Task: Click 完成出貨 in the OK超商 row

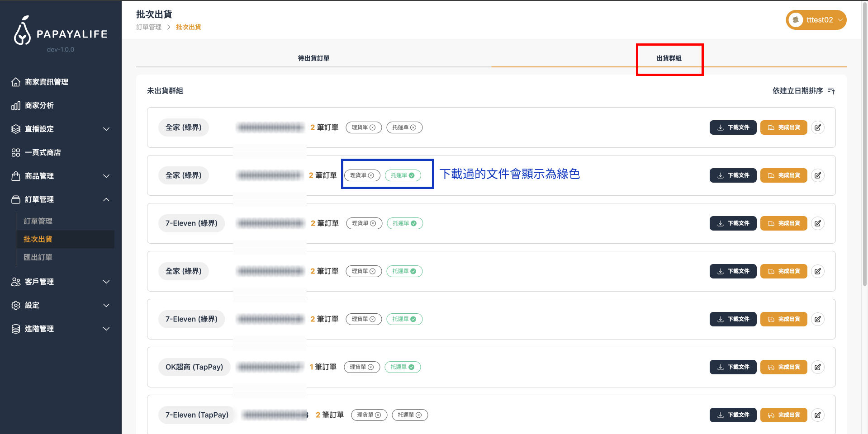Action: click(x=783, y=367)
